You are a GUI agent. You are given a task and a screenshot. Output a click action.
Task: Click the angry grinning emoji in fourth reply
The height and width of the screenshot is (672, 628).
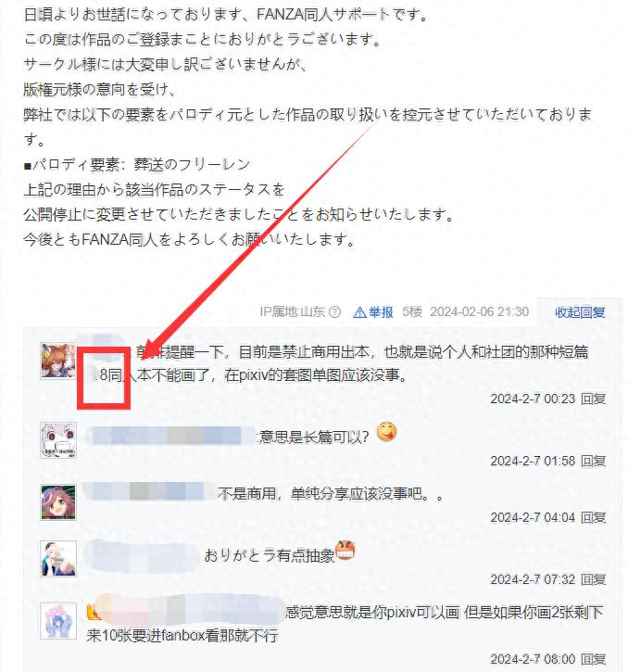coord(345,551)
